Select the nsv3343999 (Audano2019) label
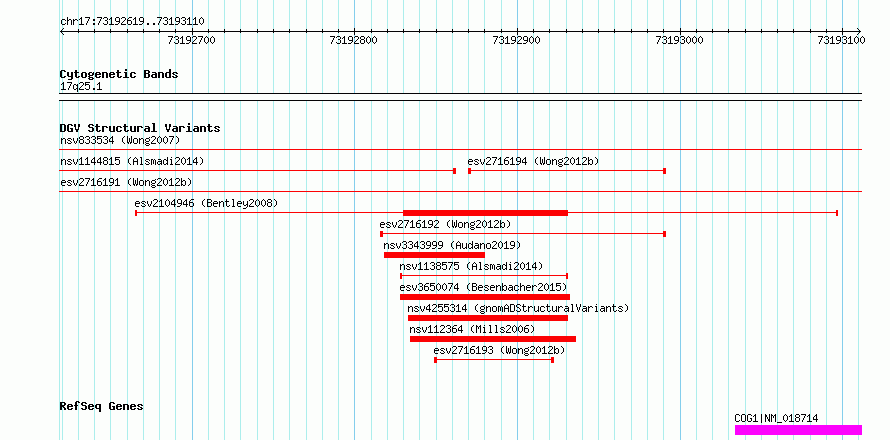 pos(452,245)
